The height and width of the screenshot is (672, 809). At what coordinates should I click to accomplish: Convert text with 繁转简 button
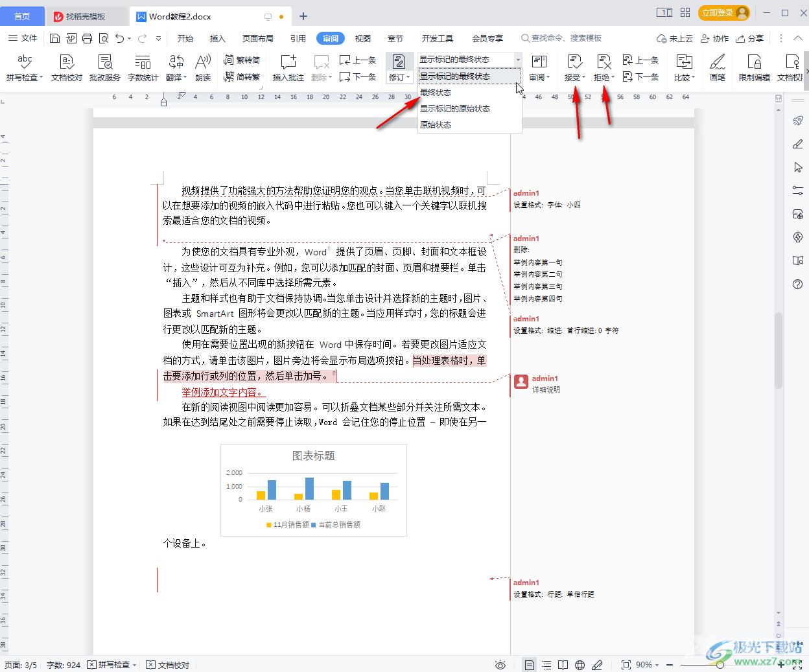[242, 60]
